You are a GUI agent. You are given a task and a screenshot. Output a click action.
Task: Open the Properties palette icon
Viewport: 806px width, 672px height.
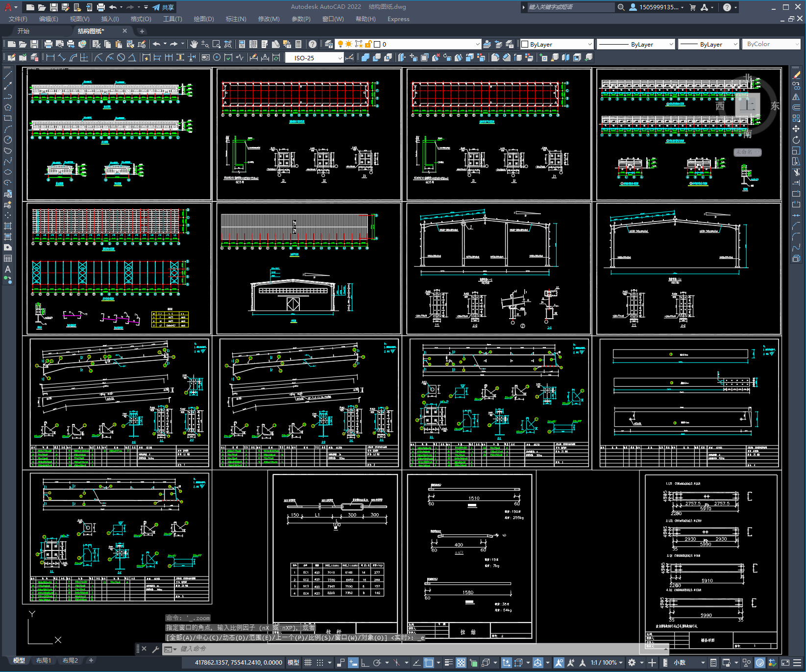(242, 44)
